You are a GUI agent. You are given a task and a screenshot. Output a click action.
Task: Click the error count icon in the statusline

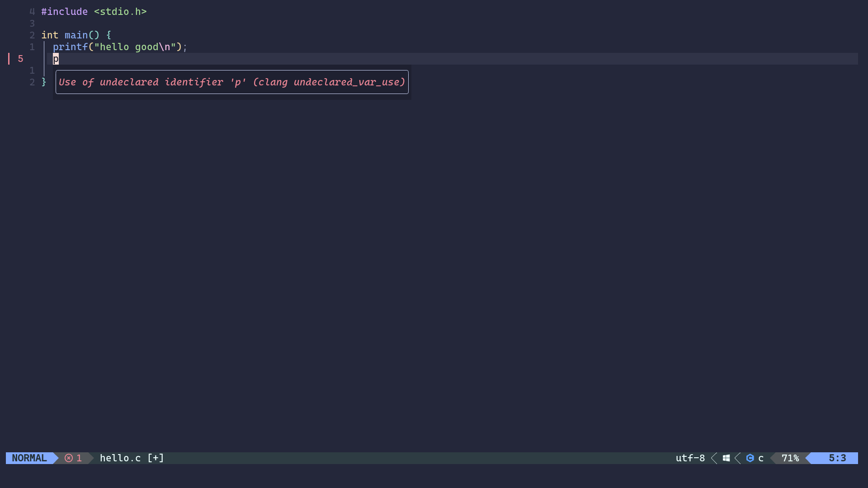pyautogui.click(x=73, y=458)
